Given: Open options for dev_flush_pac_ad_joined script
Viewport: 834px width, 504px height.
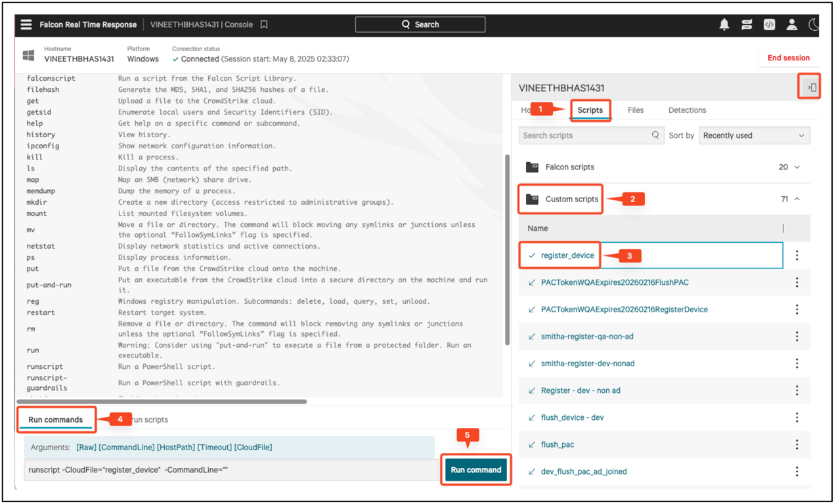Looking at the screenshot, I should 797,471.
